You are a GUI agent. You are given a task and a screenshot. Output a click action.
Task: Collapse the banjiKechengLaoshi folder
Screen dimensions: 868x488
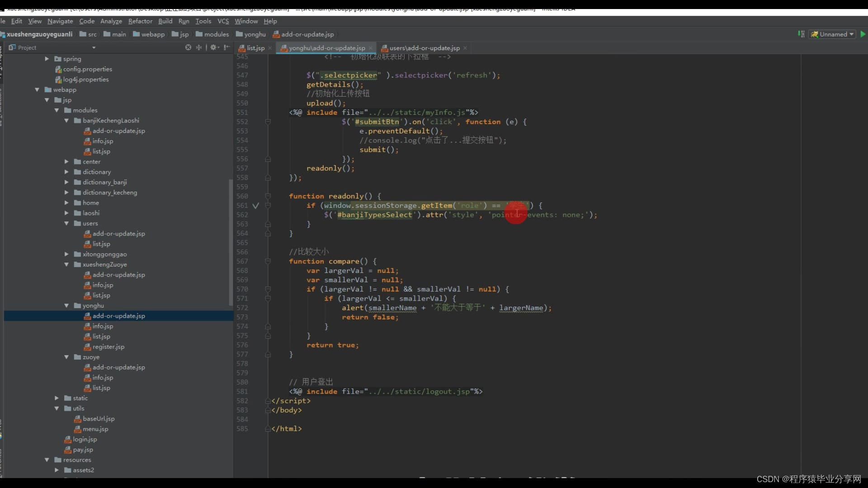pos(66,121)
